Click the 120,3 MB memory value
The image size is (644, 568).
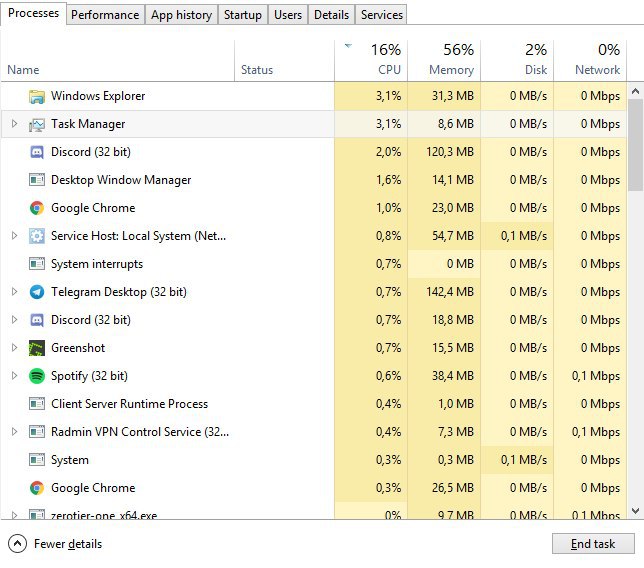(x=450, y=152)
